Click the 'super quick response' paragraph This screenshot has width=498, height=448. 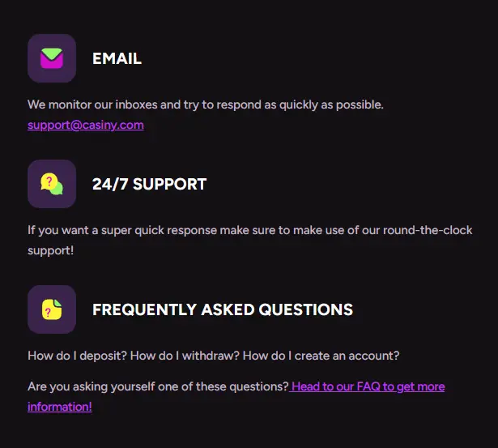(250, 241)
